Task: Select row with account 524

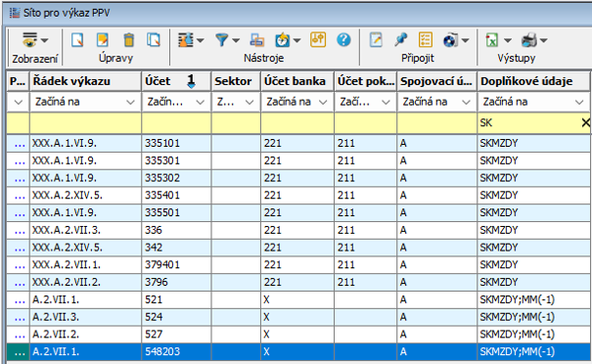Action: coord(298,317)
